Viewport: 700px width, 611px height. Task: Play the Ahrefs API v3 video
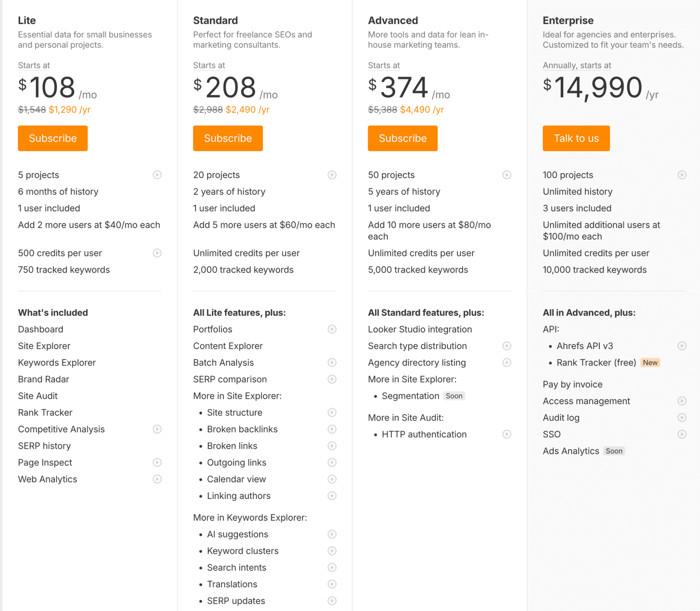coord(682,346)
